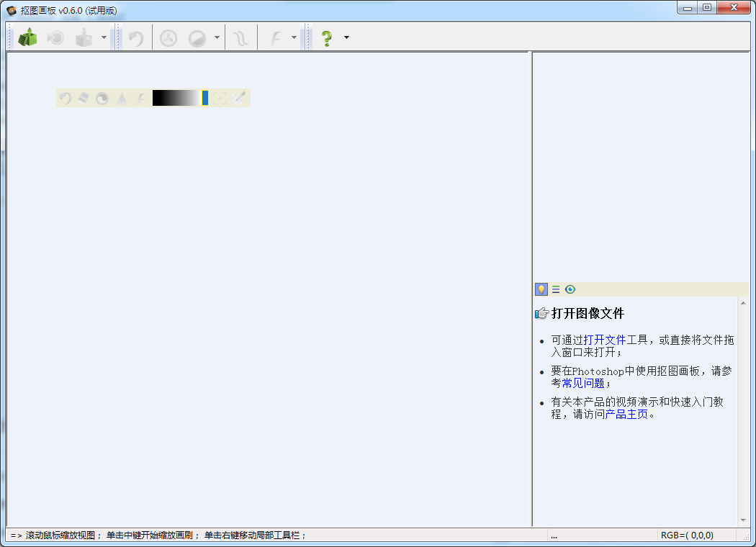Switch to the green list lines tab
Viewport: 756px width, 547px height.
[x=556, y=289]
